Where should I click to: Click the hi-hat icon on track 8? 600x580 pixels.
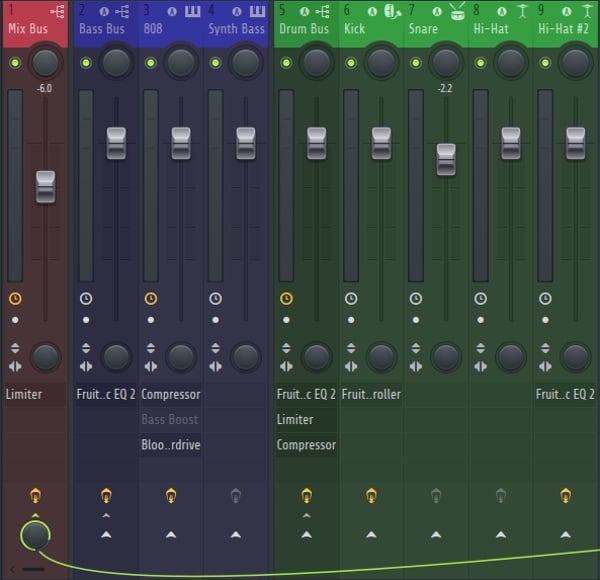tap(522, 11)
